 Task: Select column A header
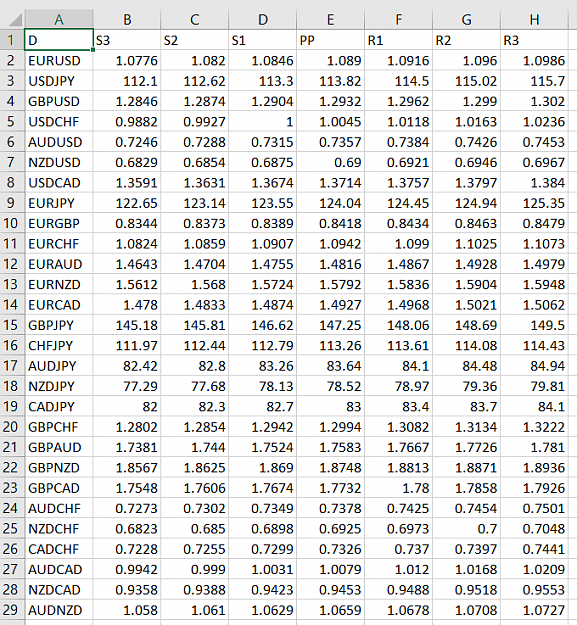tap(59, 19)
